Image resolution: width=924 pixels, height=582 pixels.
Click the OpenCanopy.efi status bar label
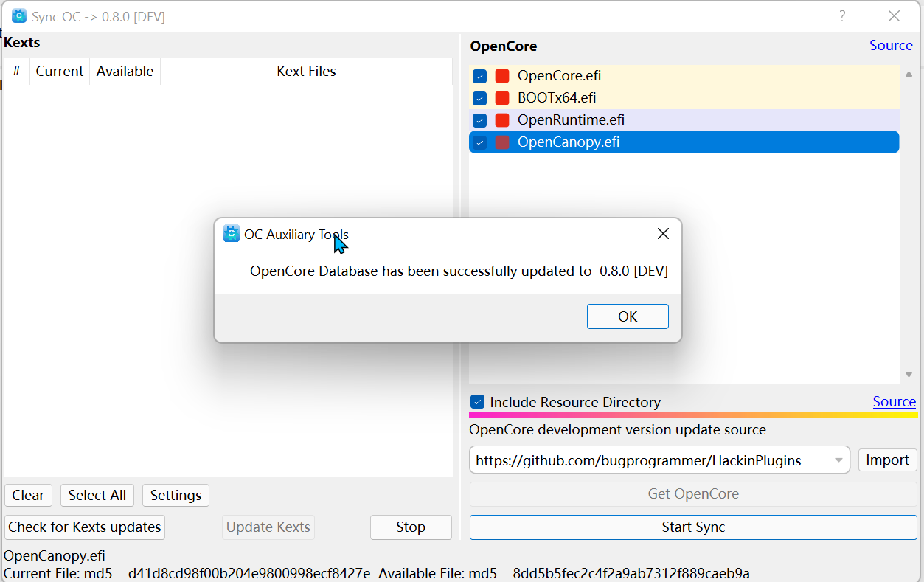pos(55,556)
